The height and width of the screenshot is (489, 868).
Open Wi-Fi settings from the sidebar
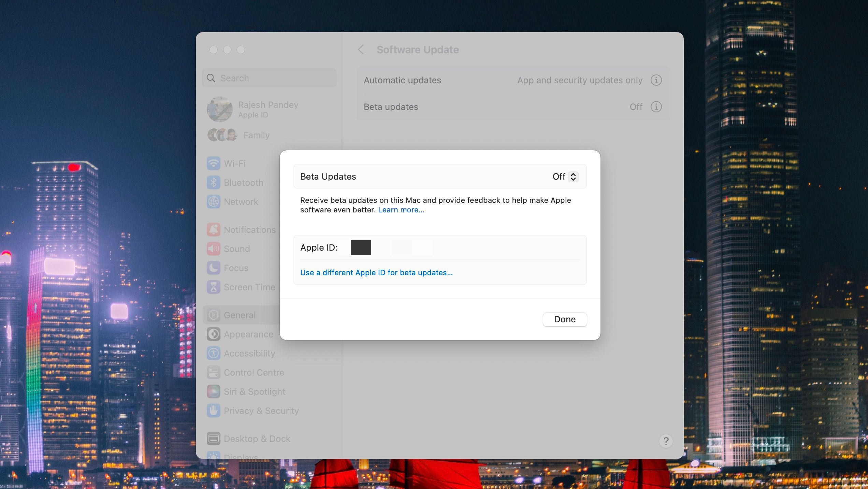coord(235,163)
